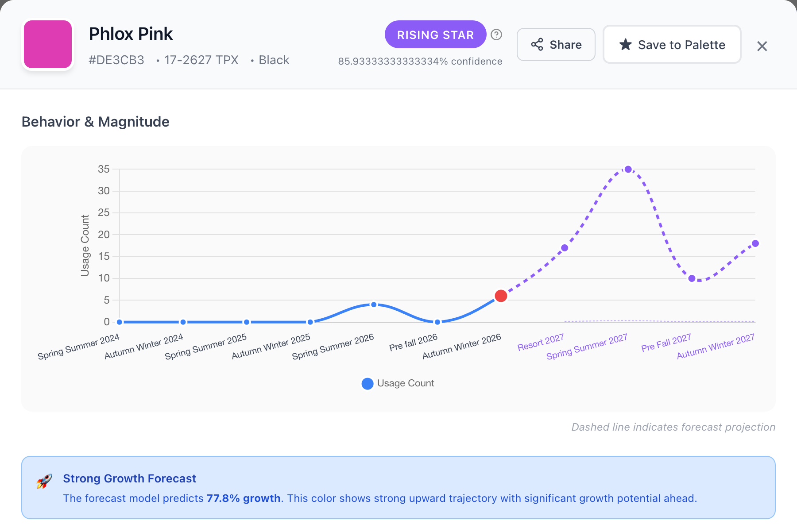The height and width of the screenshot is (532, 797).
Task: Click the Spring Summer 2027 forecast peak point
Action: point(628,169)
